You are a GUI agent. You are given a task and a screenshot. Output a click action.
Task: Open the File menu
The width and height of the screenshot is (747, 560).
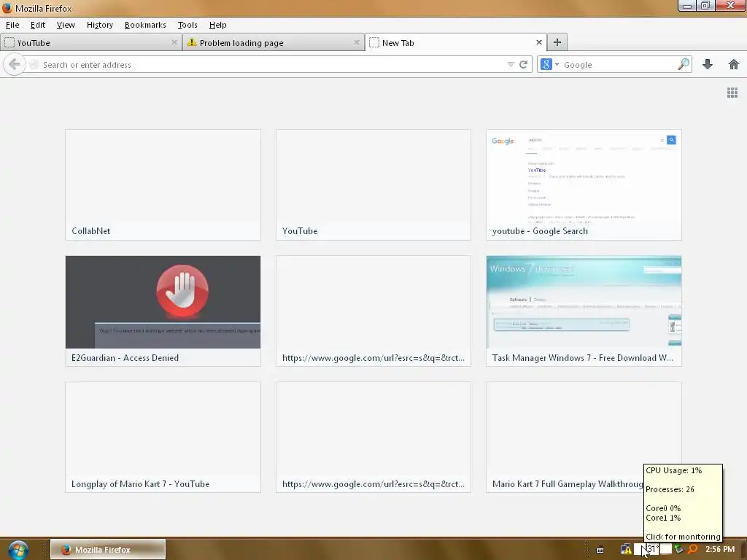pos(12,25)
